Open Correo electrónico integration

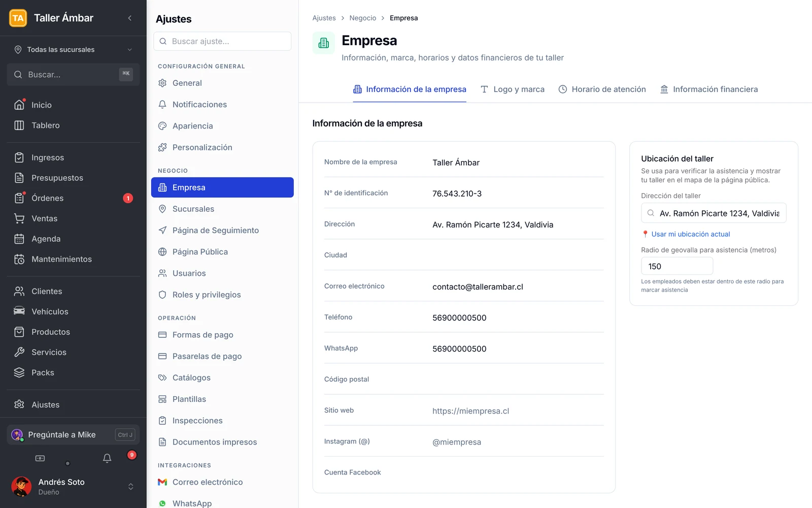click(222, 482)
